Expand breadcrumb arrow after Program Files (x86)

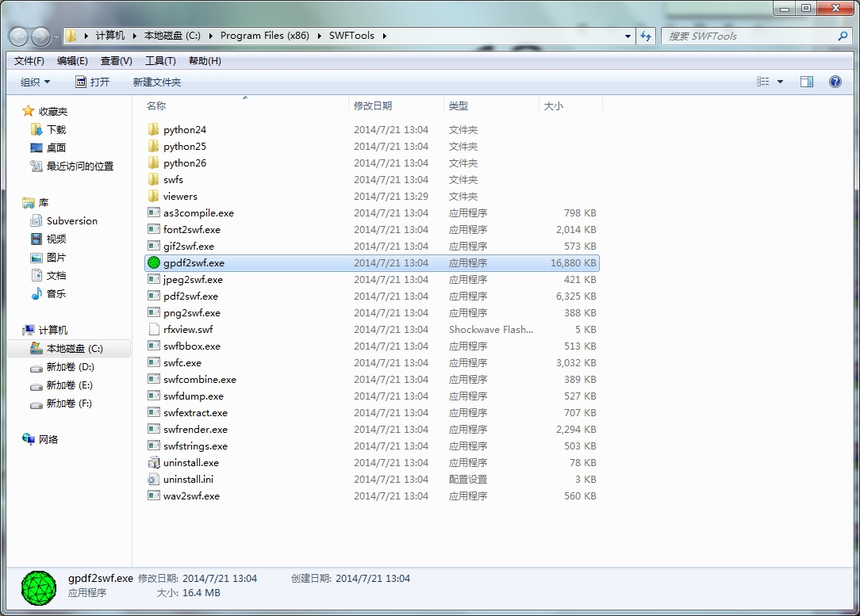[319, 36]
